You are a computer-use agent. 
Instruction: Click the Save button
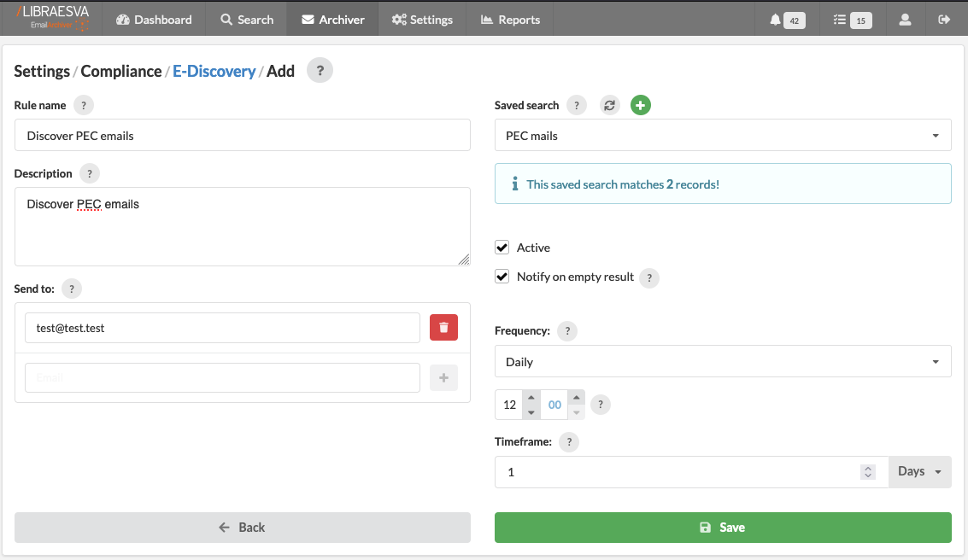tap(723, 528)
